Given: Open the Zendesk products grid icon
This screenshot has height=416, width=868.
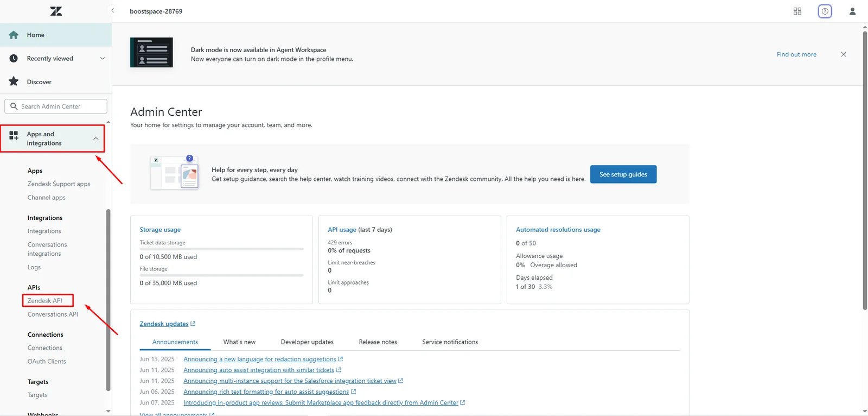Looking at the screenshot, I should [x=797, y=11].
